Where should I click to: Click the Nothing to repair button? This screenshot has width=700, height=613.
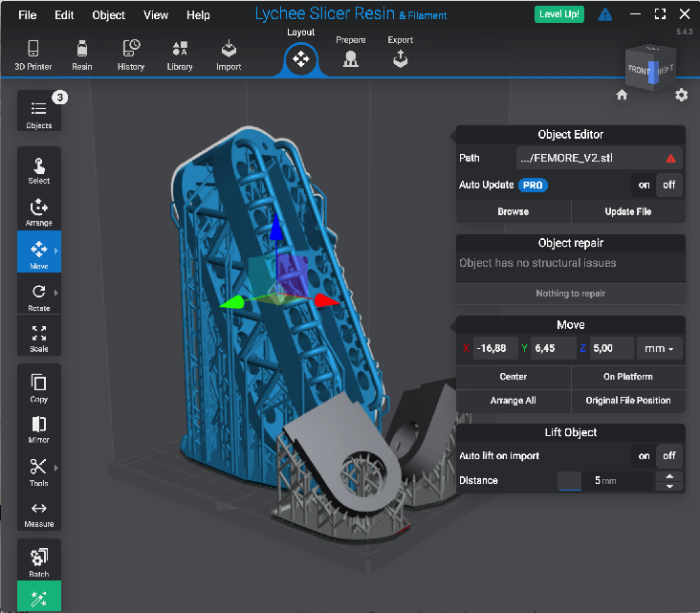571,294
